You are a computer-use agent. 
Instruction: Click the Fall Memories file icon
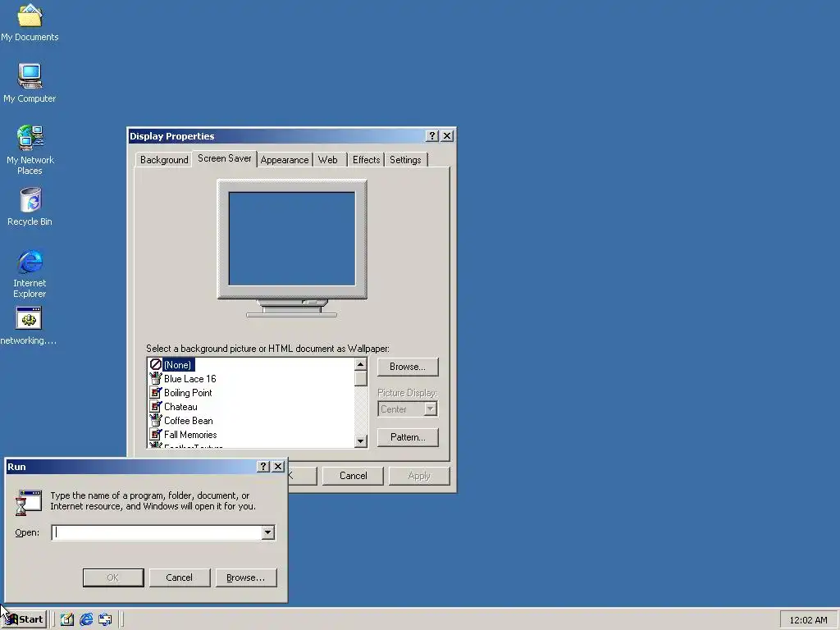155,435
